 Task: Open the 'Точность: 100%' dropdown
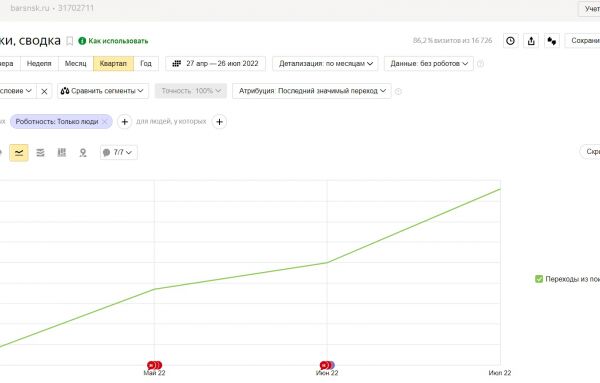(x=191, y=91)
